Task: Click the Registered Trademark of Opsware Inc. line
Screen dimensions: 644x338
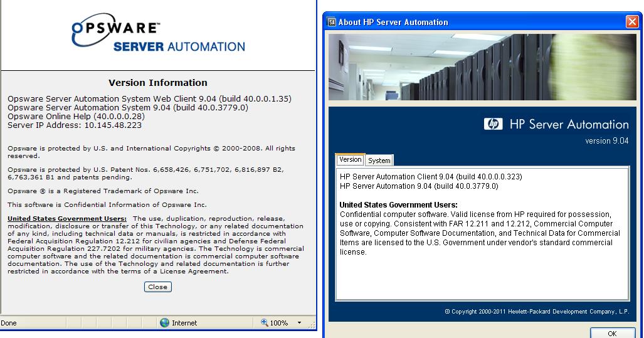Action: (x=103, y=191)
